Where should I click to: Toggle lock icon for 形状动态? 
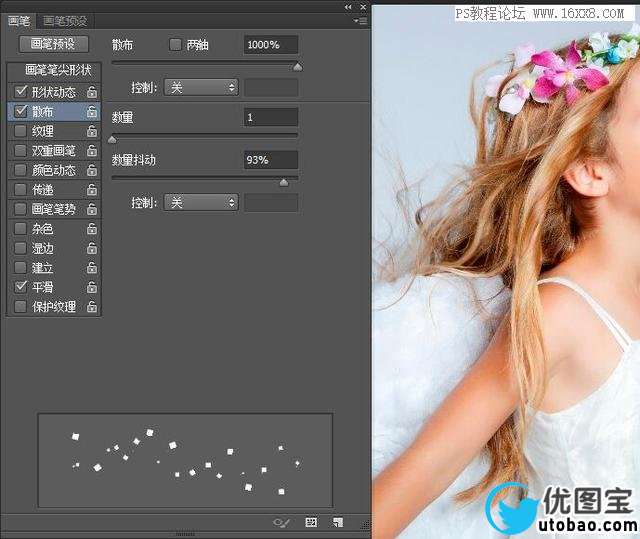[92, 92]
